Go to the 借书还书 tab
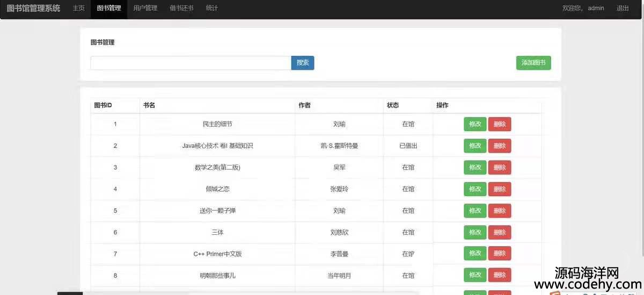 pos(181,9)
